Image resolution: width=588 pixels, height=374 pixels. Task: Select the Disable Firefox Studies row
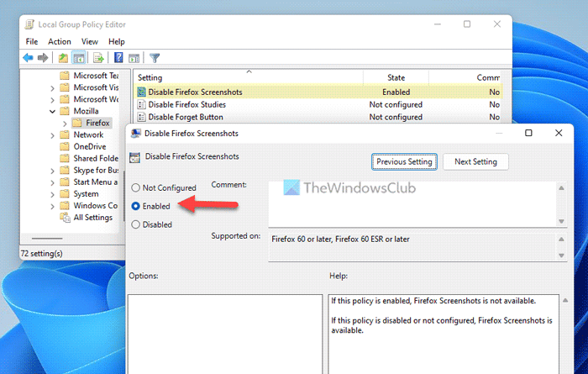pyautogui.click(x=318, y=105)
